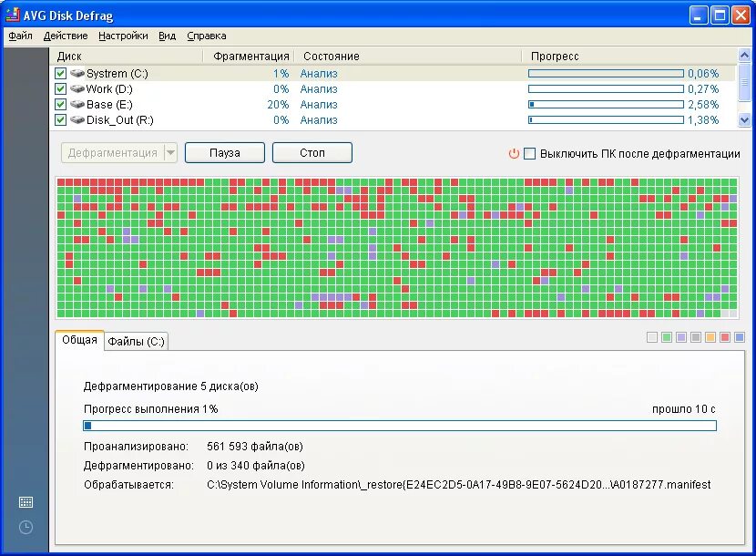The height and width of the screenshot is (556, 756).
Task: Click the drive icon next to Disk_Out (R:)
Action: pos(77,119)
